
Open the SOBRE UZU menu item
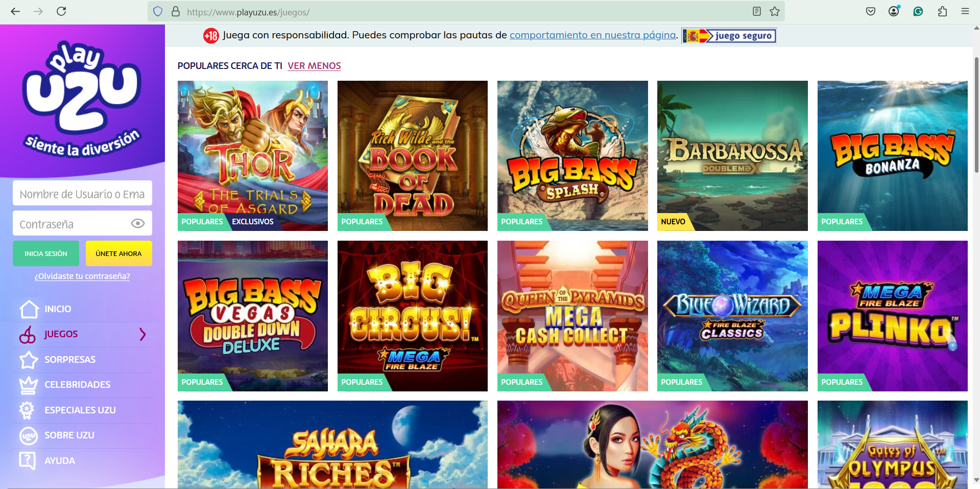tap(69, 435)
